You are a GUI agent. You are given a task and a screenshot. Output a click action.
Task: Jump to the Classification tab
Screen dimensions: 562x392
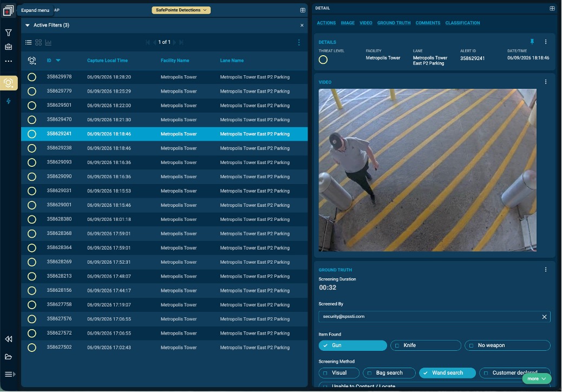pos(463,23)
